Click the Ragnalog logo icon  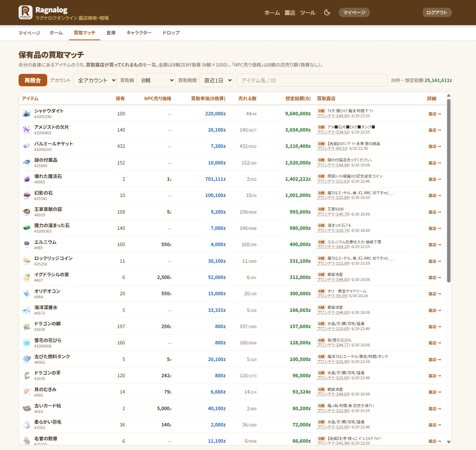26,12
